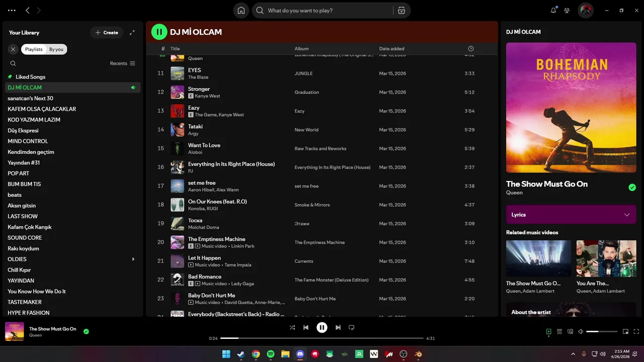The width and height of the screenshot is (644, 362).
Task: Expand the OLDIES folder arrow
Action: pos(133,259)
